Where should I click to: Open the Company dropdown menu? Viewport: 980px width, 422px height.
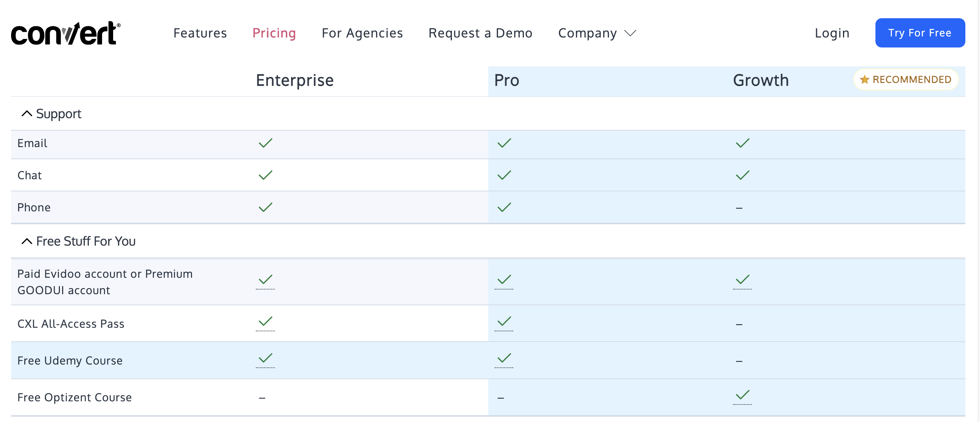pyautogui.click(x=596, y=33)
